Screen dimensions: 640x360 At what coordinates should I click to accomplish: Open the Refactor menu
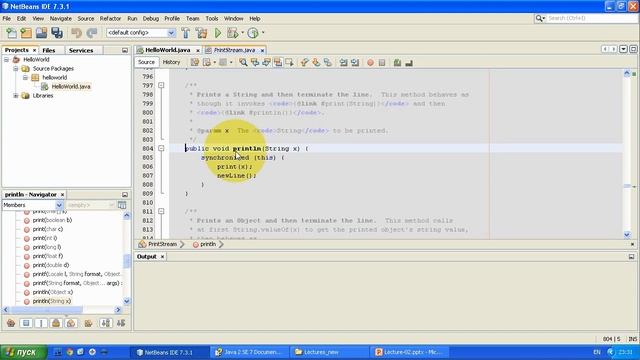[110, 18]
